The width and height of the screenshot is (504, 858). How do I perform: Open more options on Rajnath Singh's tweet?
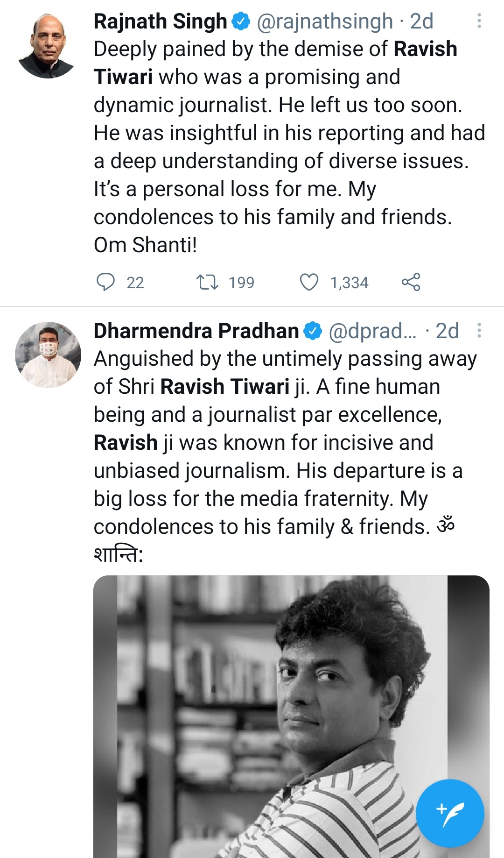point(479,21)
